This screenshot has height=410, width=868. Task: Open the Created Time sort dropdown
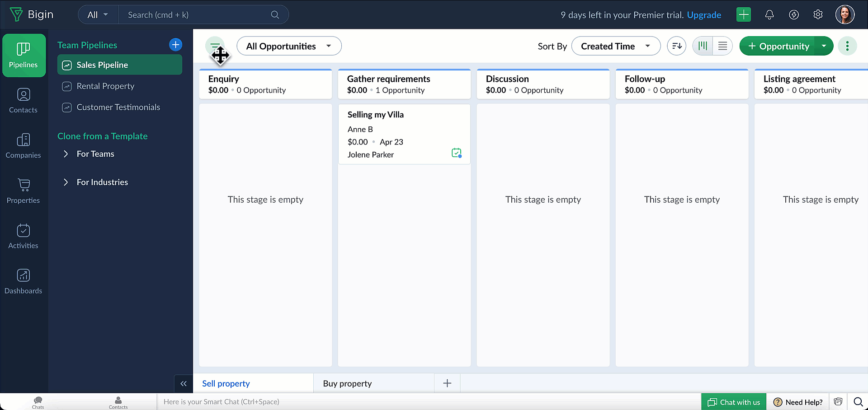(616, 46)
